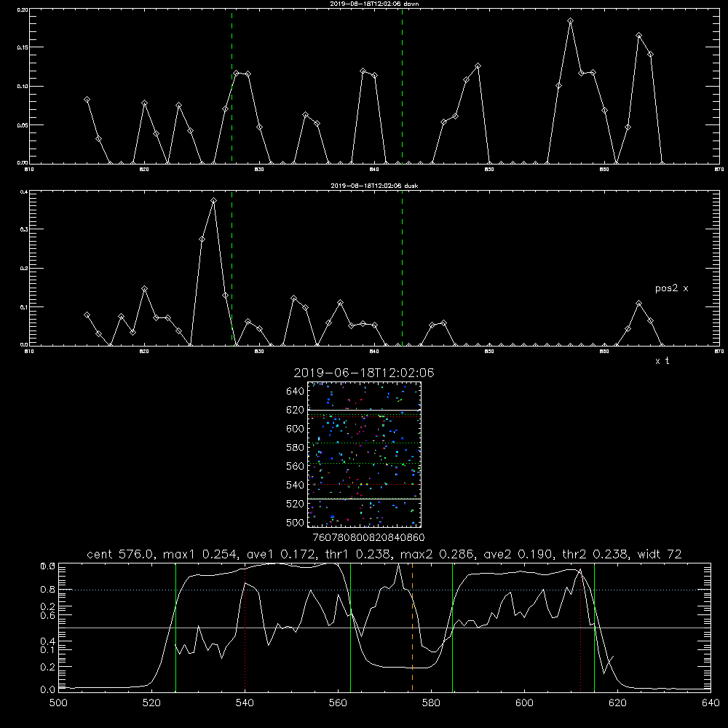Select the green solid line just right of 560

pyautogui.click(x=351, y=627)
